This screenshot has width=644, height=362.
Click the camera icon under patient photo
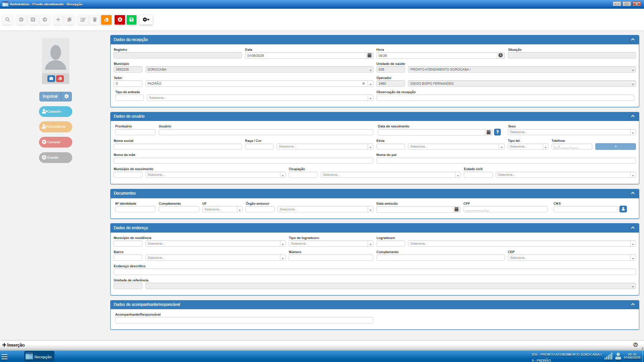[51, 79]
